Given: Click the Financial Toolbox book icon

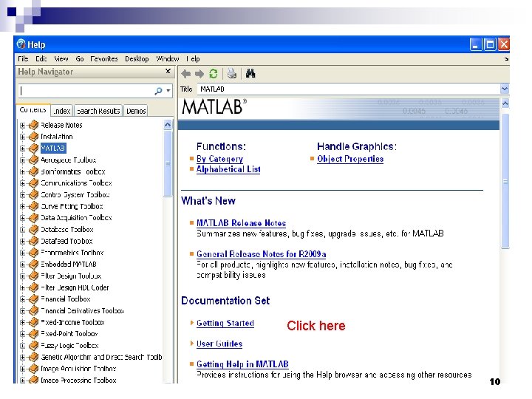Looking at the screenshot, I should [x=33, y=299].
